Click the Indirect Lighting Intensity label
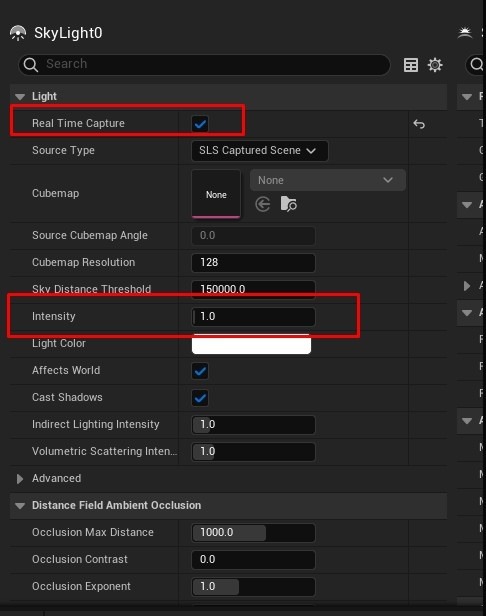The width and height of the screenshot is (486, 616). tap(95, 425)
